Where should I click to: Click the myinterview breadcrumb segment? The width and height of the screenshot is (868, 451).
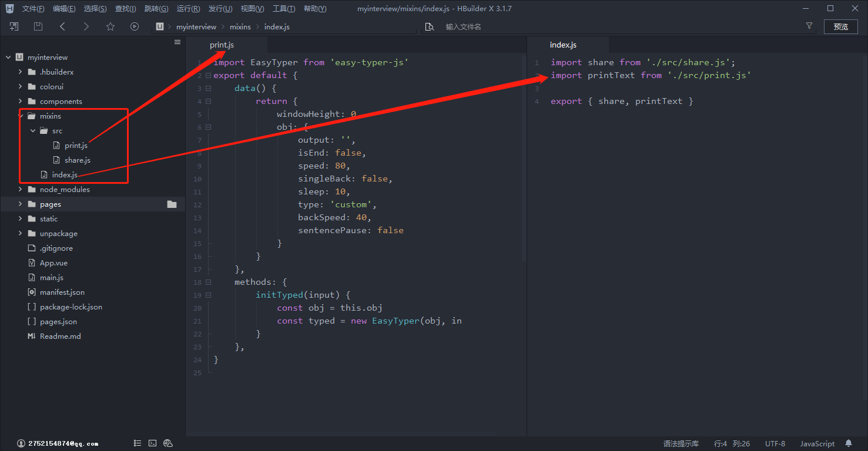196,27
